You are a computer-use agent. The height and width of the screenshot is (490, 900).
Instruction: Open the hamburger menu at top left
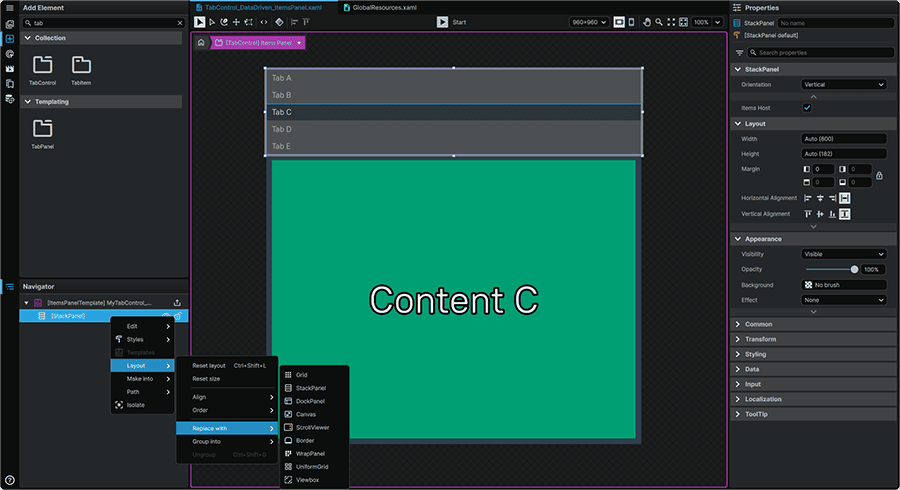(10, 7)
